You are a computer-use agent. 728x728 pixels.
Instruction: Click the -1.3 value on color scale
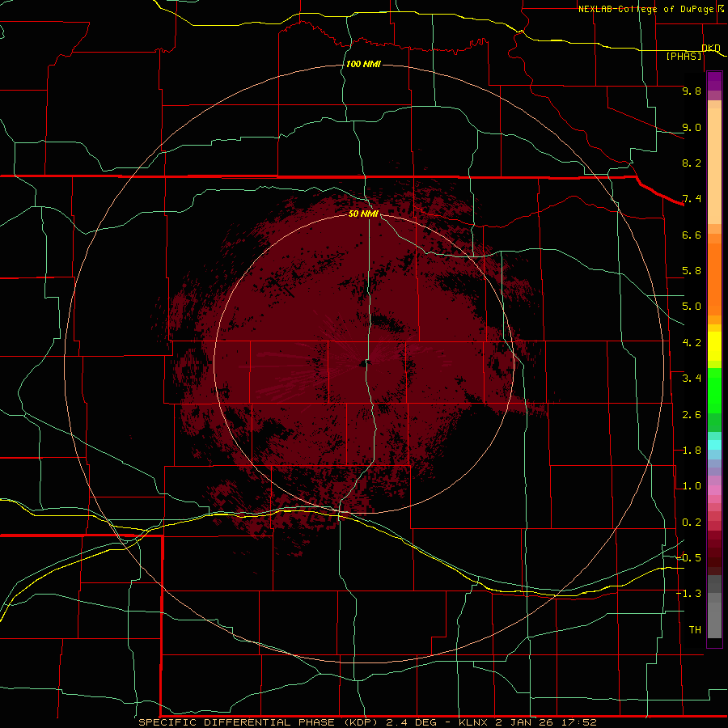pyautogui.click(x=689, y=594)
